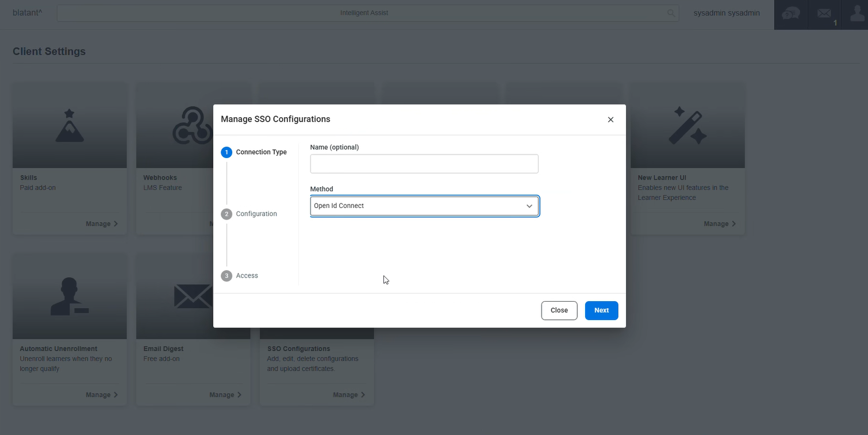The height and width of the screenshot is (435, 868).
Task: Open the chat bubbles icon in the header
Action: (x=791, y=14)
